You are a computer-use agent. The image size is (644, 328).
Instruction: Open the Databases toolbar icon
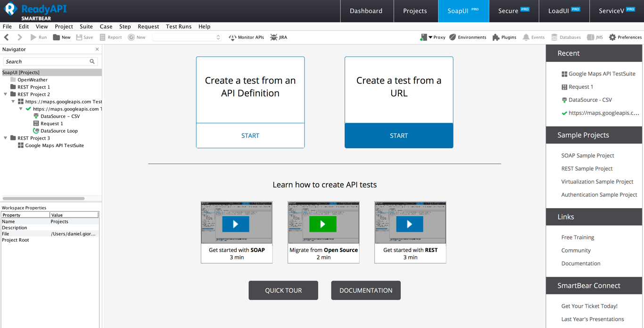[x=554, y=37]
